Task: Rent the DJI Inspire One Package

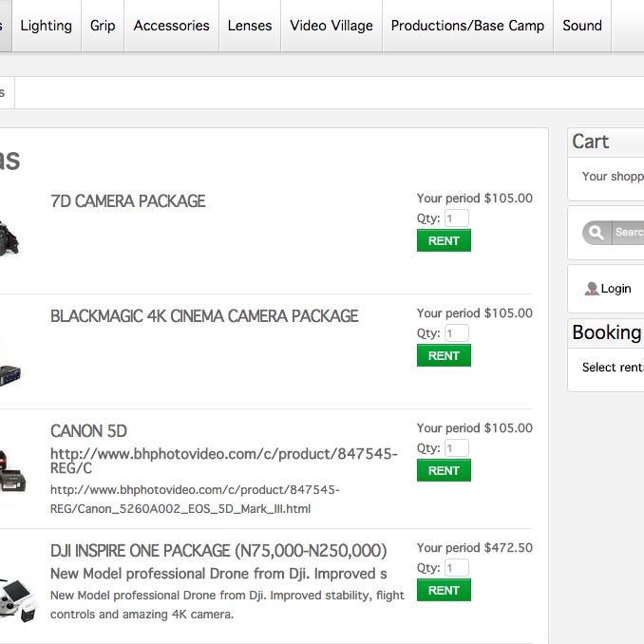Action: pos(444,591)
